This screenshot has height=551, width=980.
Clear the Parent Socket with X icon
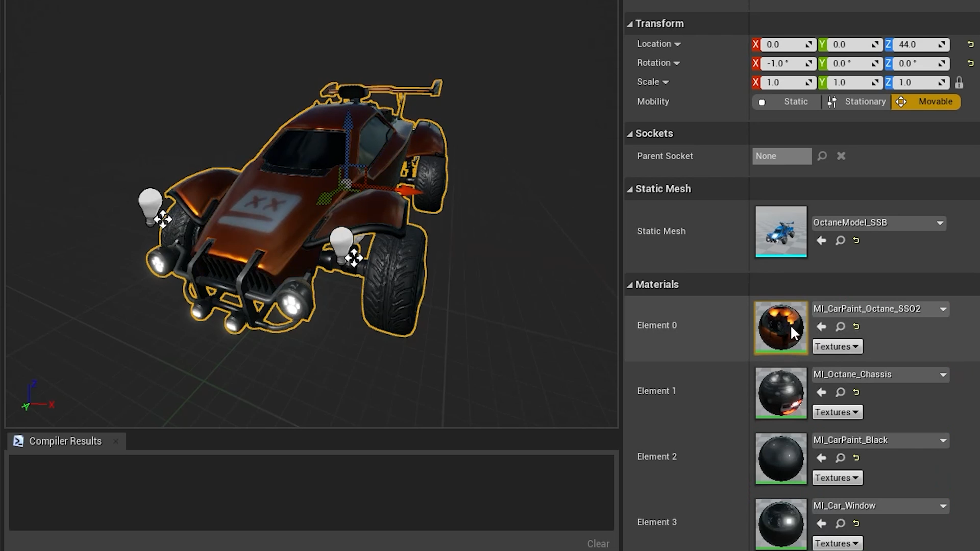841,156
